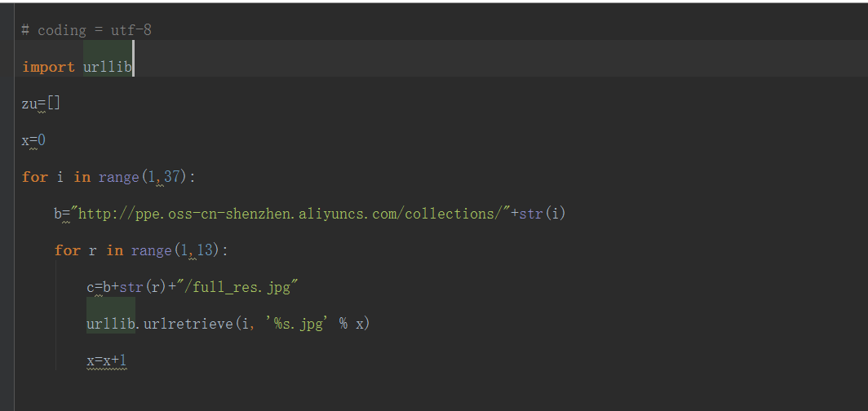The image size is (868, 411).
Task: Click the 'str(i)' call after the URL
Action: 542,214
